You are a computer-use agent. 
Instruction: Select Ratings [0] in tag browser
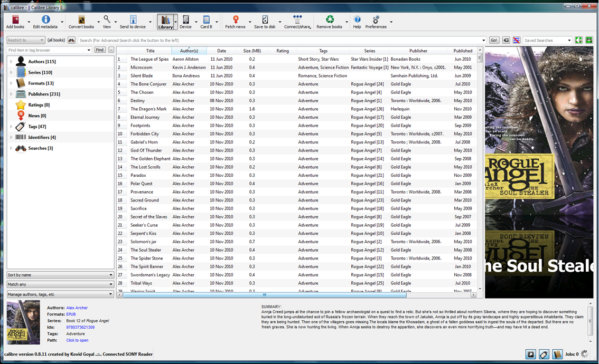(39, 105)
